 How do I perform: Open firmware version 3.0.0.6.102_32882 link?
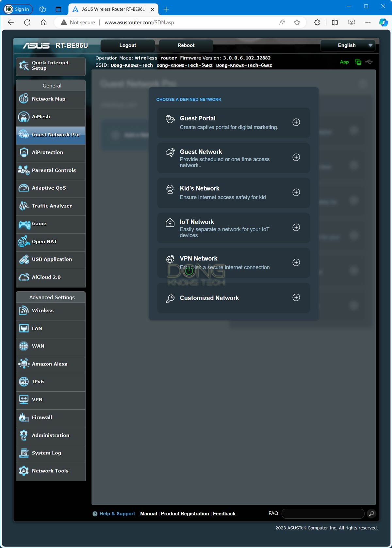point(247,58)
